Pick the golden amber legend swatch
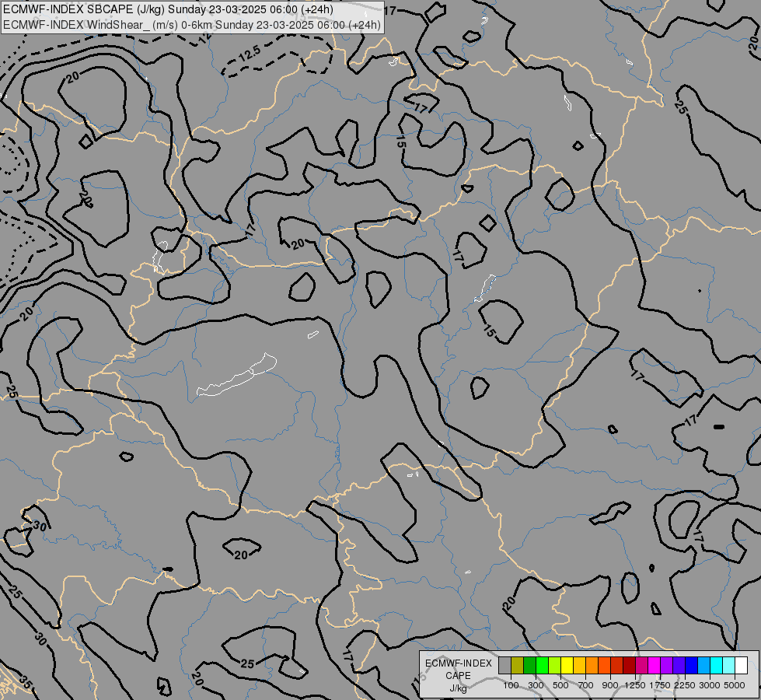761x700 pixels. [x=579, y=666]
